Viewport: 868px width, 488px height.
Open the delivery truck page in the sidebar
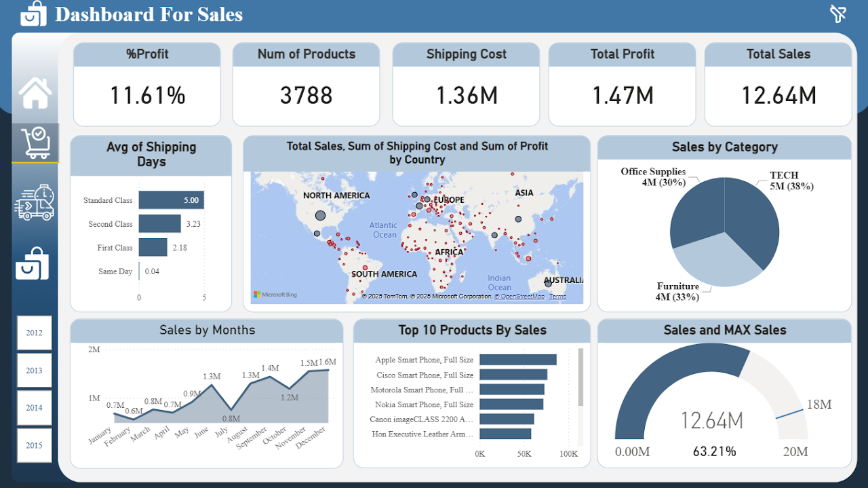click(x=35, y=202)
